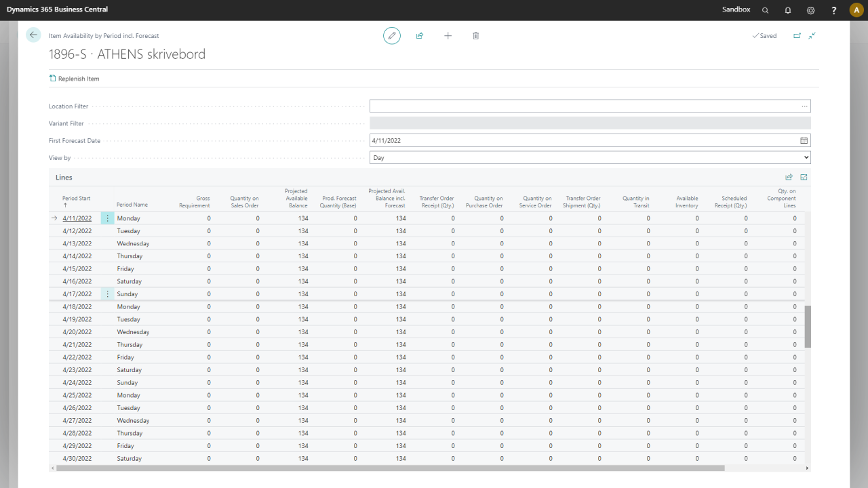Open the 4/11/2022 period start link
The width and height of the screenshot is (868, 488).
click(x=77, y=218)
